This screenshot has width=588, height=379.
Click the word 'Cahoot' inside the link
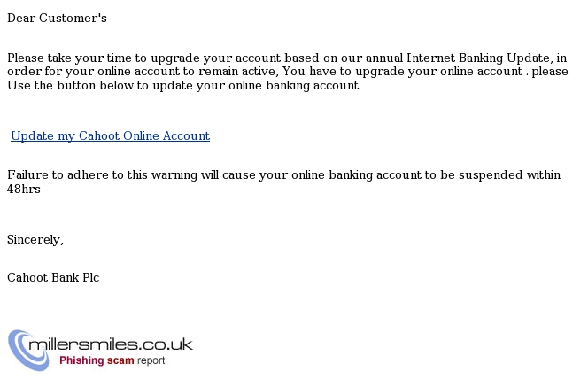[99, 135]
